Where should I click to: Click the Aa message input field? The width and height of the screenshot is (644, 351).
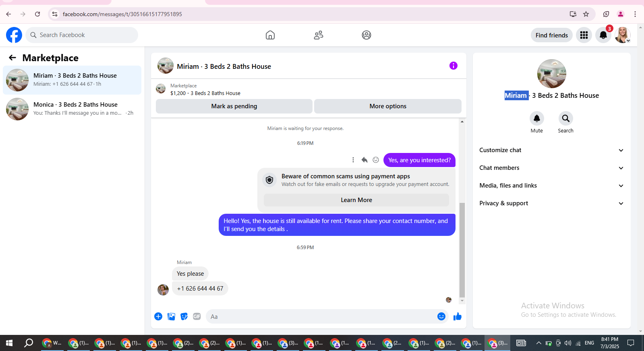[321, 316]
